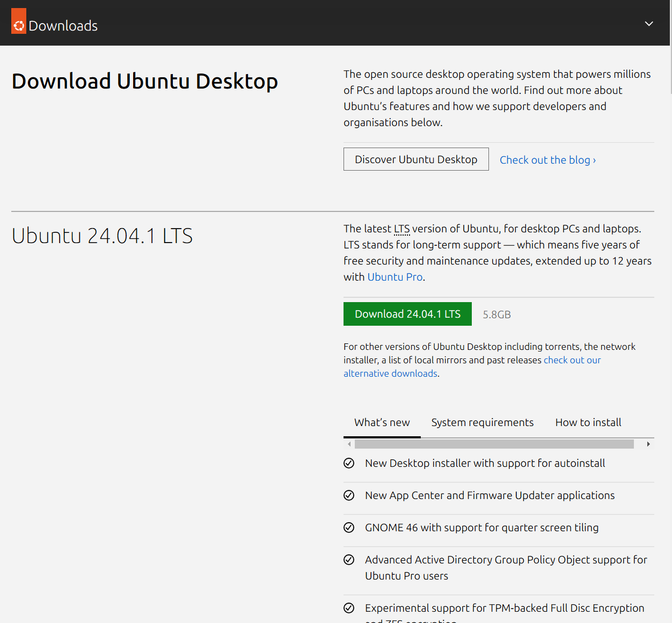The width and height of the screenshot is (672, 623).
Task: Click the 5.8GB file size text
Action: click(x=496, y=314)
